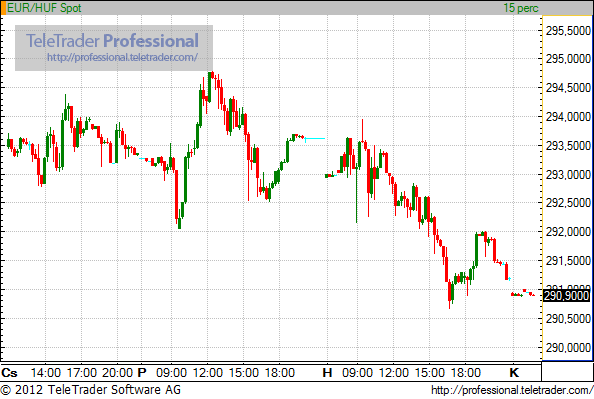
Task: Open the professional.teletrader.com link in watermark
Action: click(122, 57)
